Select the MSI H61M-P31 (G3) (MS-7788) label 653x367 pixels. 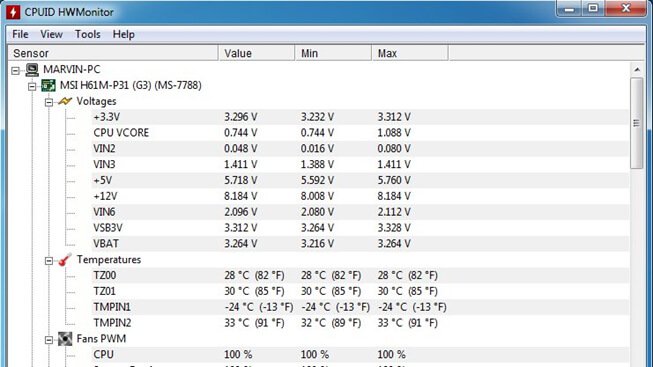tap(130, 85)
